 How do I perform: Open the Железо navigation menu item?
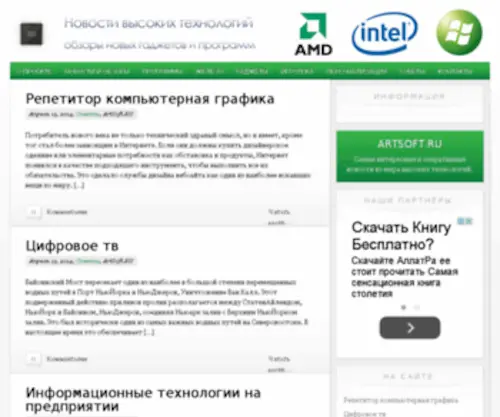coord(209,71)
